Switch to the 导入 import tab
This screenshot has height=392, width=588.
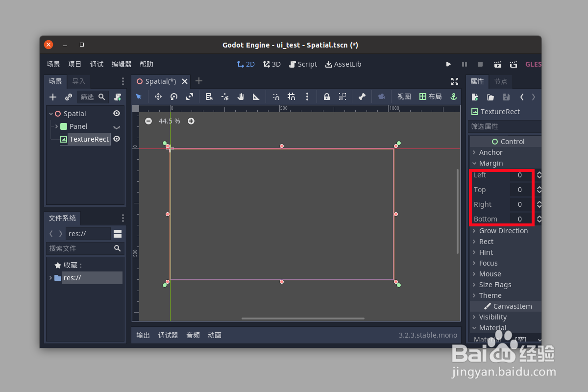78,81
